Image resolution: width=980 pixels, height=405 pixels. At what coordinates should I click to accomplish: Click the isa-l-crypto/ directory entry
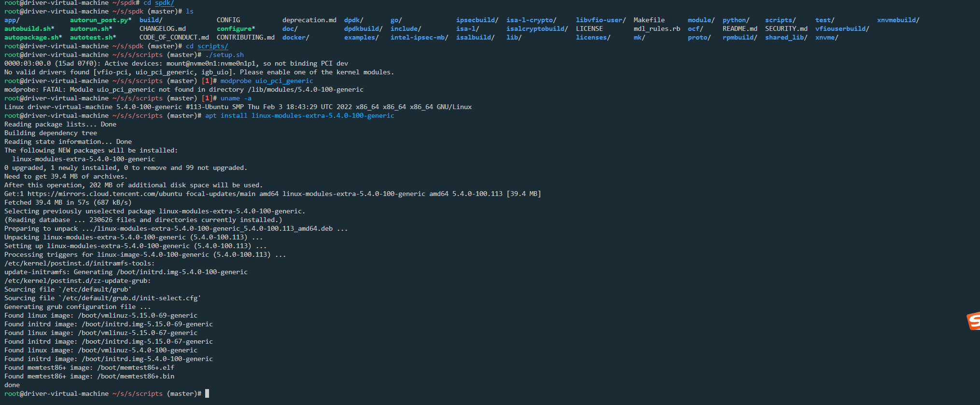(532, 20)
